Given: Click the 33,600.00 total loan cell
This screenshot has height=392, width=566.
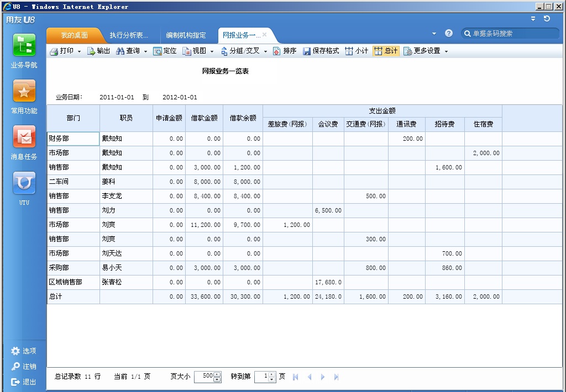Looking at the screenshot, I should coord(205,297).
